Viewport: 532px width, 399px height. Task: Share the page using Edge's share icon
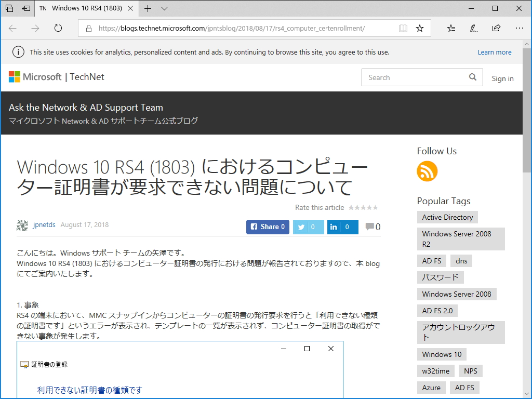(x=496, y=28)
